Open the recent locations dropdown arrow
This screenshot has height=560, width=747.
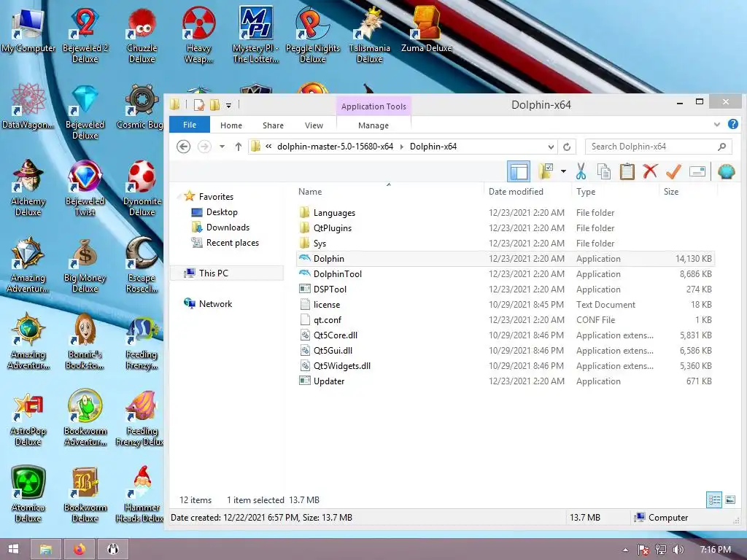222,147
